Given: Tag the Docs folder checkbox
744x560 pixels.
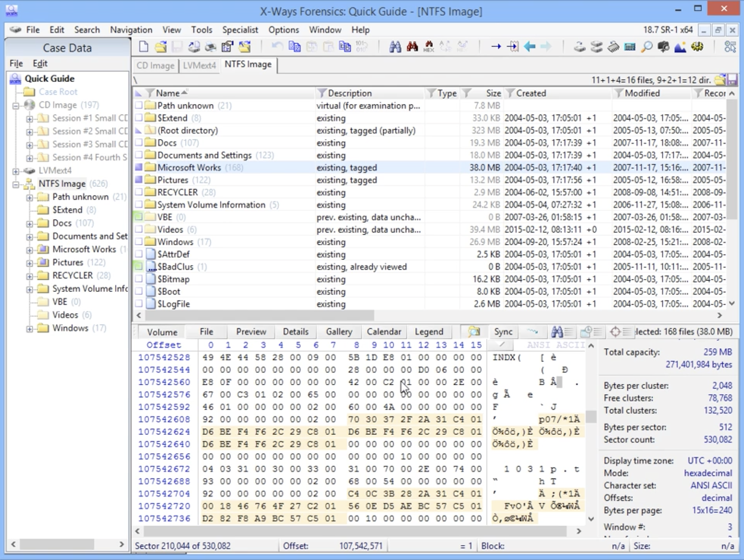Looking at the screenshot, I should point(139,143).
